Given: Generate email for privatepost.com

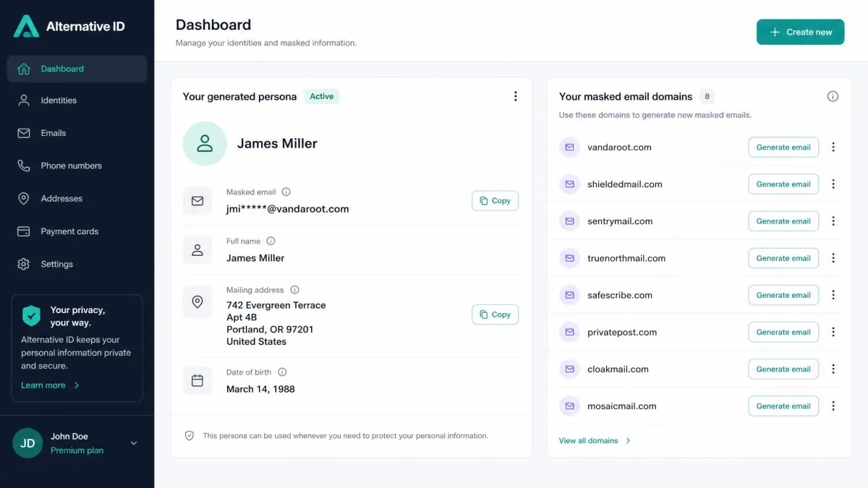Looking at the screenshot, I should [x=783, y=332].
